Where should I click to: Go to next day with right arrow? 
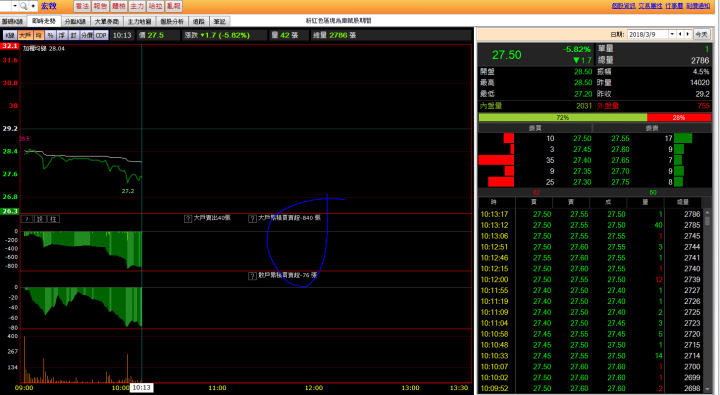click(688, 34)
